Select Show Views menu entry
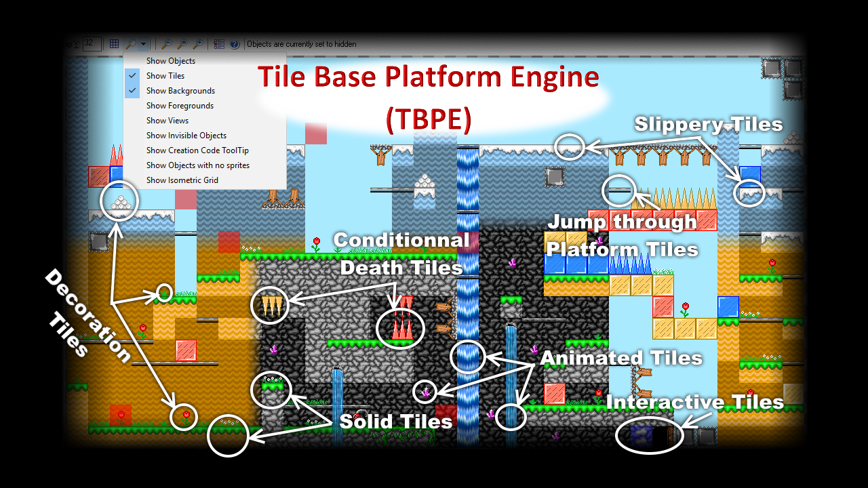The image size is (868, 488). pyautogui.click(x=205, y=121)
